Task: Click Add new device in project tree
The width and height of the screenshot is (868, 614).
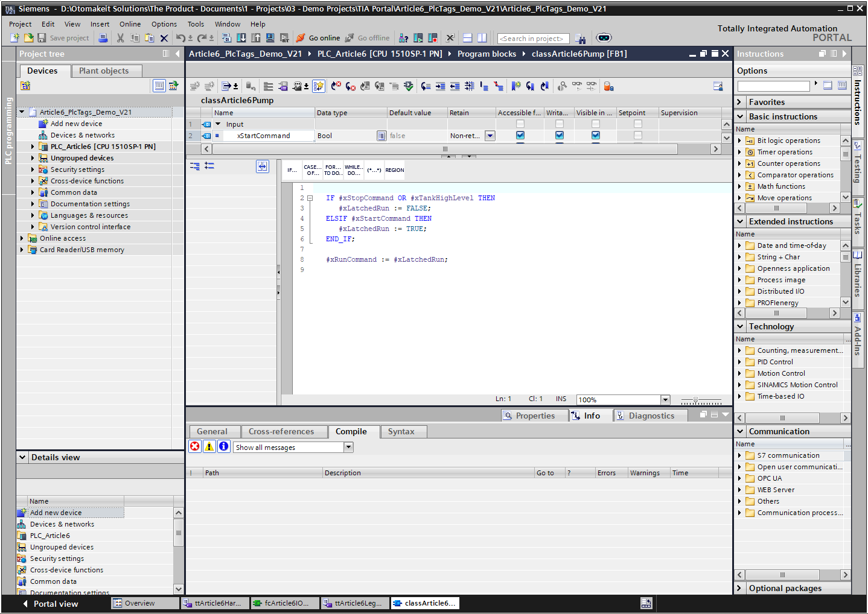Action: click(76, 124)
